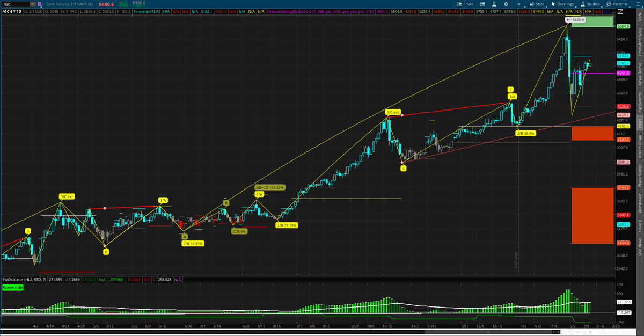
Task: Open the Dashboard sidebar tab
Action: (639, 203)
